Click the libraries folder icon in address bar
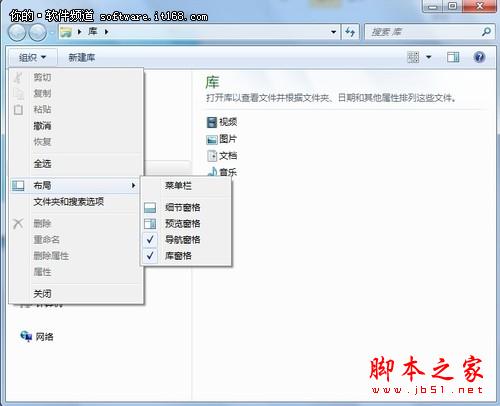Image resolution: width=500 pixels, height=406 pixels. (x=66, y=32)
